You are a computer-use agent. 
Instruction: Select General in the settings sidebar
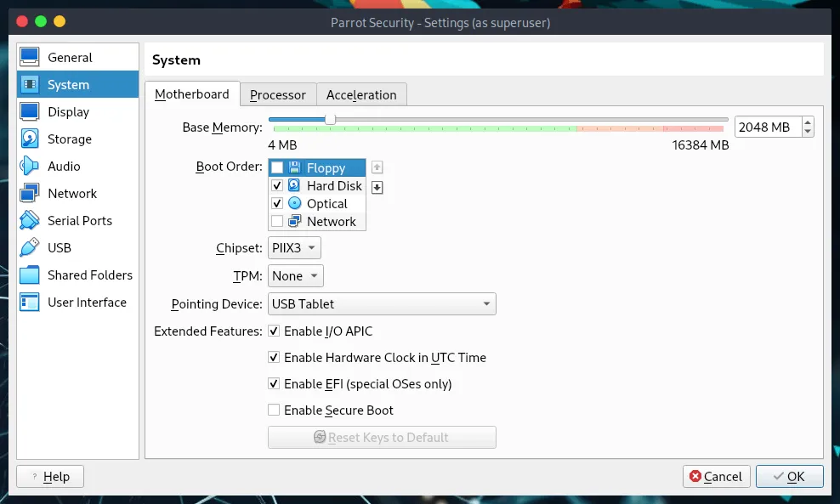tap(77, 57)
